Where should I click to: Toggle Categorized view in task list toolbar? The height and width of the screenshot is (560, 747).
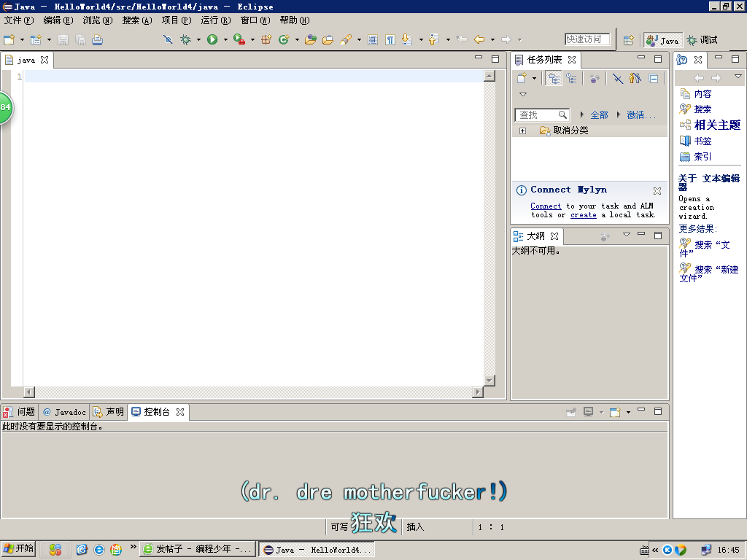click(554, 79)
